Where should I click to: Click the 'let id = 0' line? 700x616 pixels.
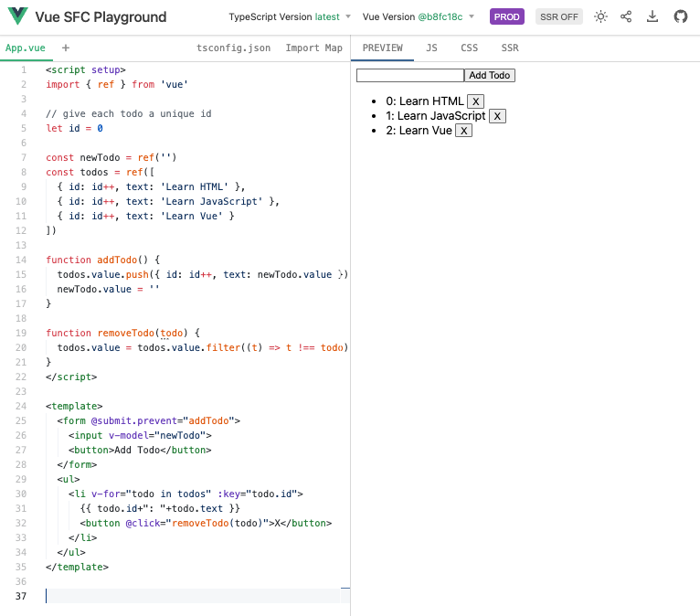pyautogui.click(x=74, y=128)
